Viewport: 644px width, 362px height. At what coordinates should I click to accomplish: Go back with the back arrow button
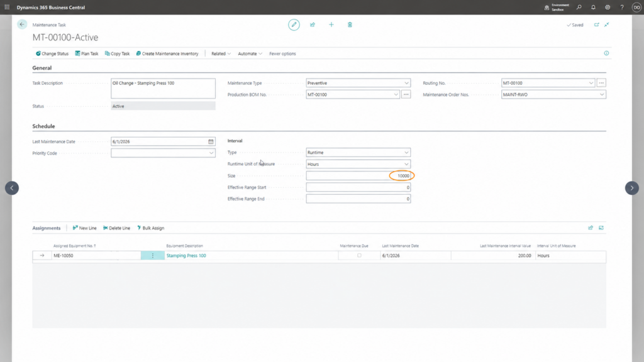point(22,25)
